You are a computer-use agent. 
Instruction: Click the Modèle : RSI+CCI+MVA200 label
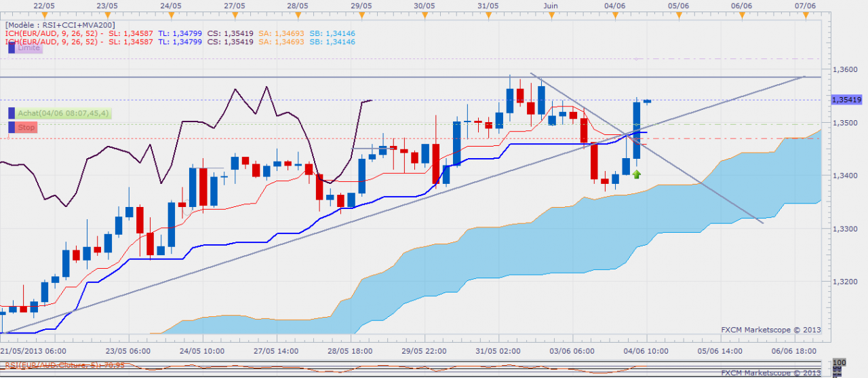pyautogui.click(x=60, y=24)
